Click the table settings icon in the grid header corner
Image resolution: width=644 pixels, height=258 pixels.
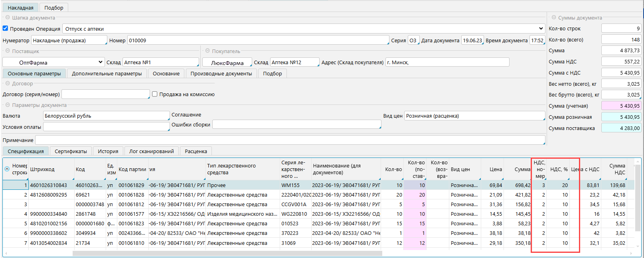7,169
